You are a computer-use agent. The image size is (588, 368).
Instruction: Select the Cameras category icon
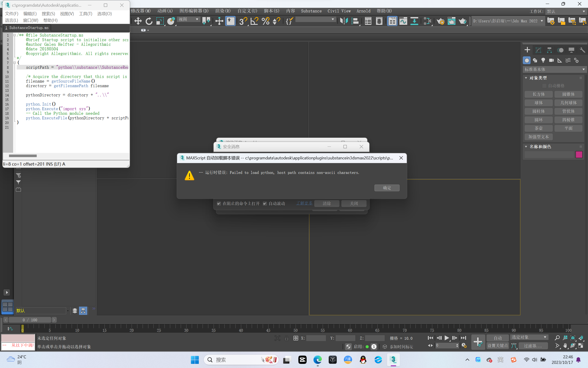[551, 60]
